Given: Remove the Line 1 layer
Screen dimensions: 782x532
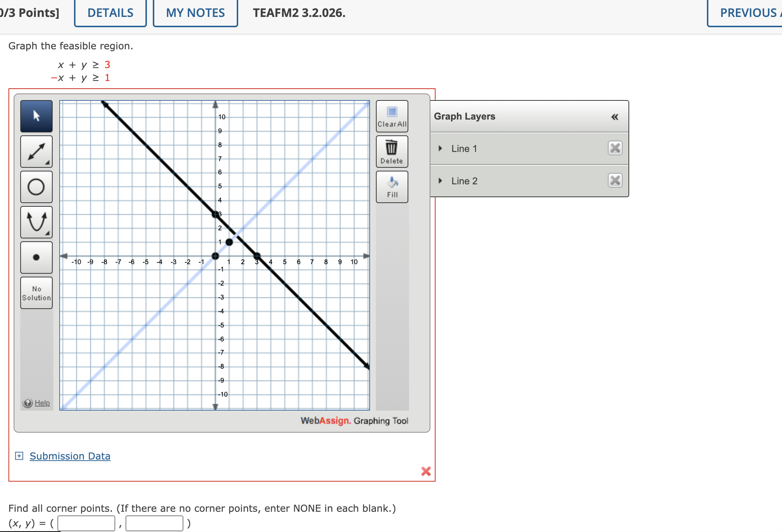Looking at the screenshot, I should (x=614, y=148).
